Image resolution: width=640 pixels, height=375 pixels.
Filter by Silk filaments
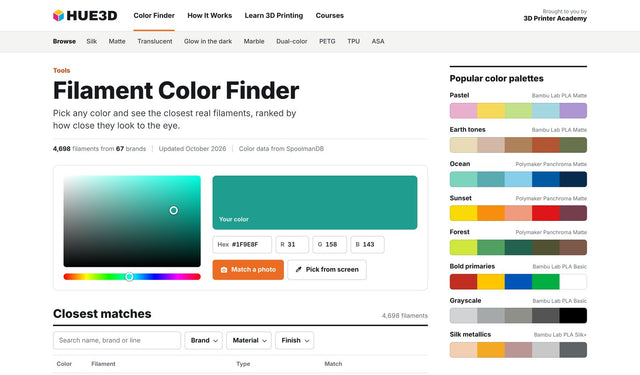click(91, 41)
